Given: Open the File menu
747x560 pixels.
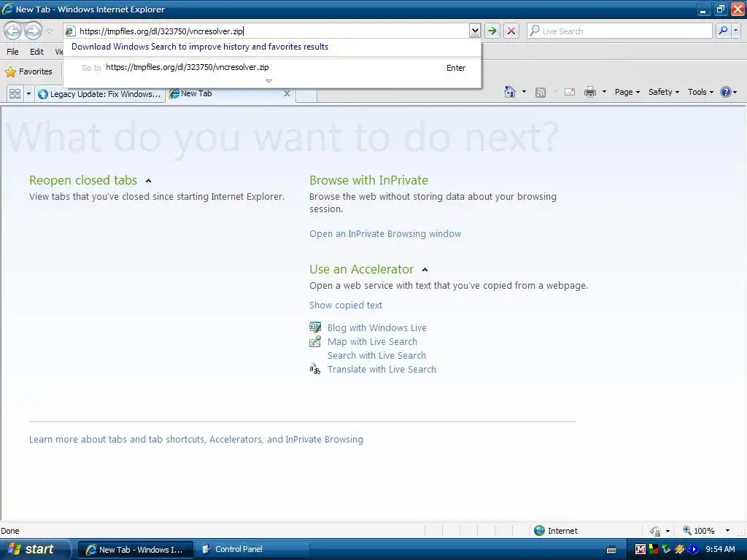Looking at the screenshot, I should 13,52.
